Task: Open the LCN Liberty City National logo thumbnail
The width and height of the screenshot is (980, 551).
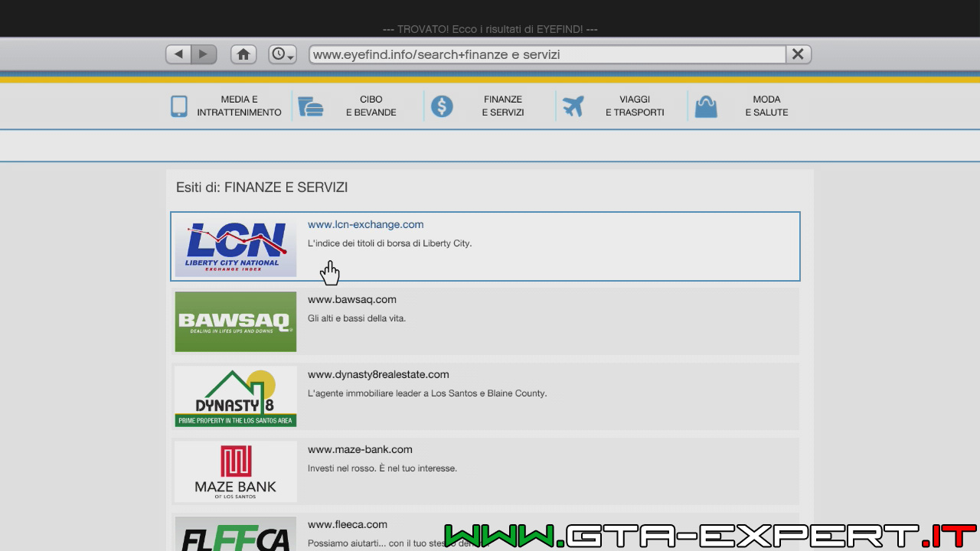Action: coord(236,246)
